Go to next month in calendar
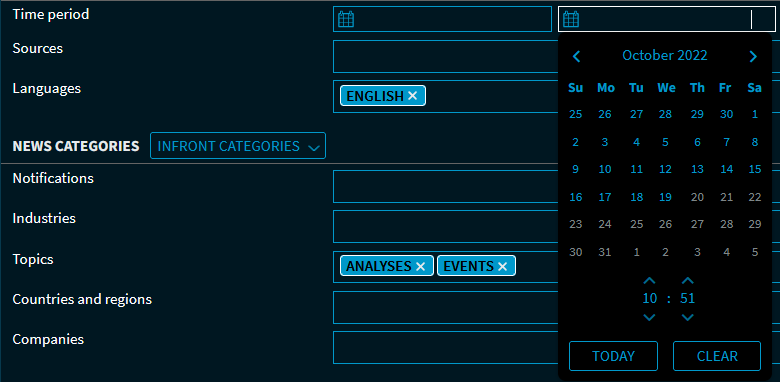The width and height of the screenshot is (780, 382). tap(753, 56)
